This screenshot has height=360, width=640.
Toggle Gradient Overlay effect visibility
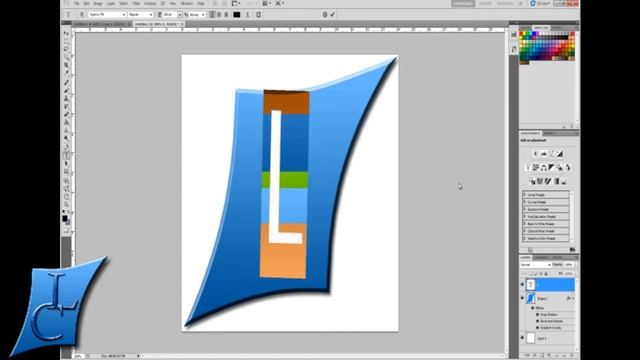point(537,328)
